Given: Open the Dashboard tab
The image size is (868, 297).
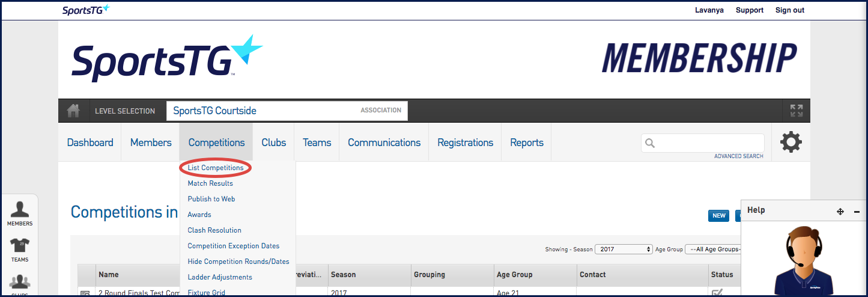Looking at the screenshot, I should pos(90,142).
